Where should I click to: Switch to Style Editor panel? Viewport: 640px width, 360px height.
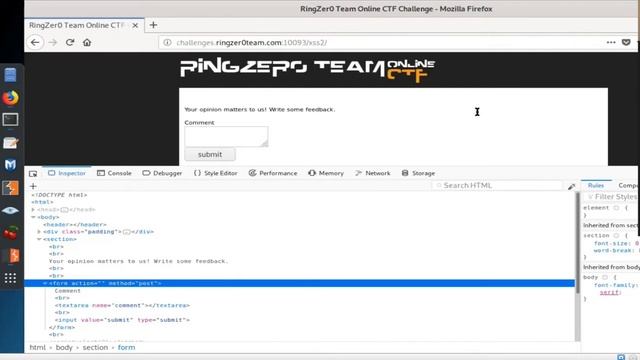(216, 173)
